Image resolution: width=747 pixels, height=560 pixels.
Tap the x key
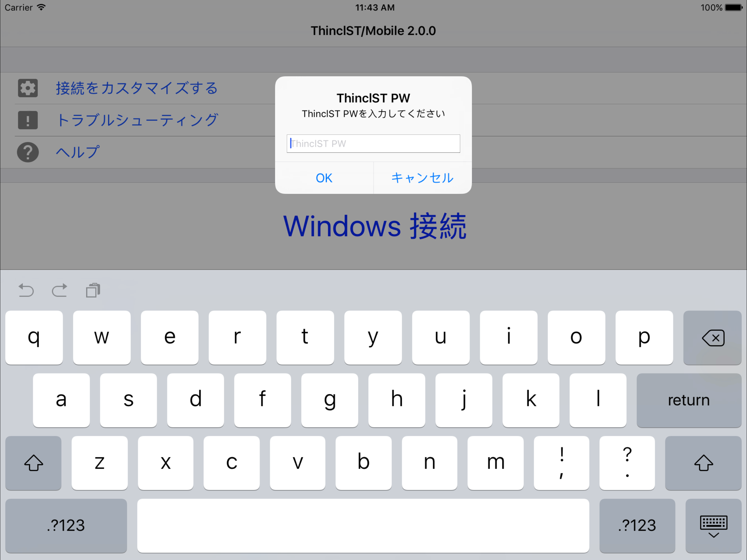(165, 463)
